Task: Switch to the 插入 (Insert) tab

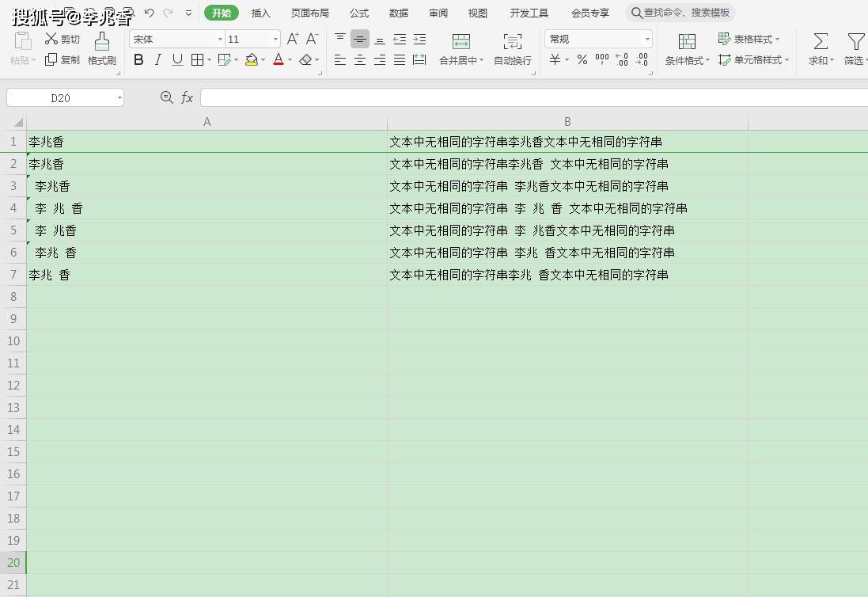Action: (261, 13)
